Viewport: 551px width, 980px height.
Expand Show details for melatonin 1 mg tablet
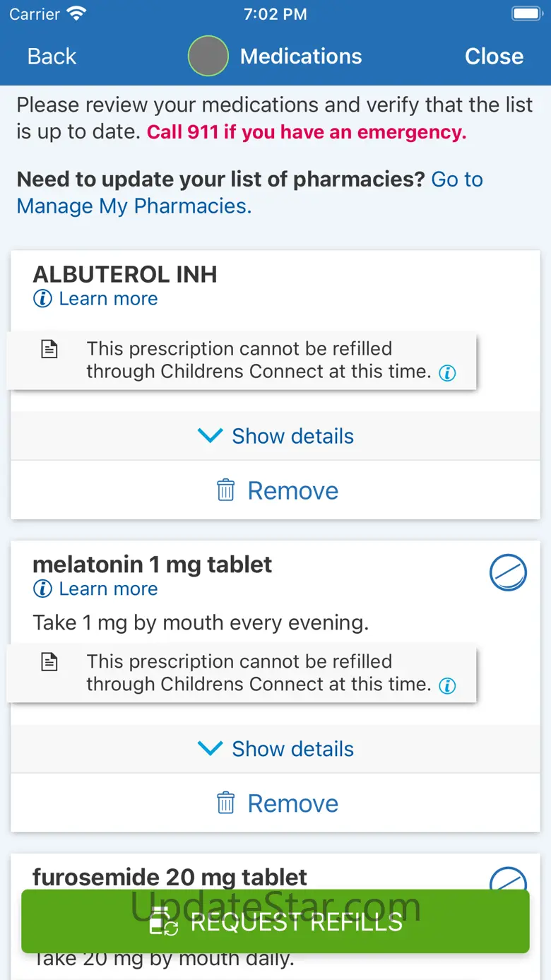click(275, 749)
